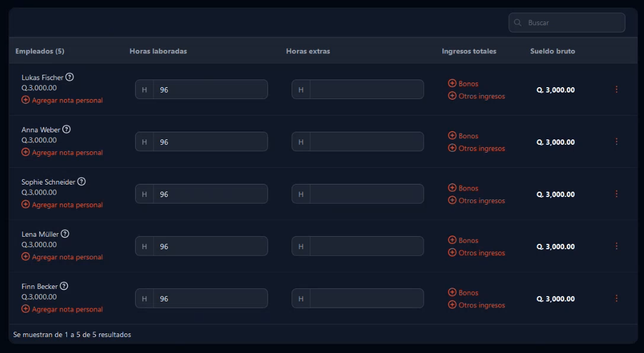Add a personal note for Sophie Schneider
The width and height of the screenshot is (644, 353).
click(62, 205)
